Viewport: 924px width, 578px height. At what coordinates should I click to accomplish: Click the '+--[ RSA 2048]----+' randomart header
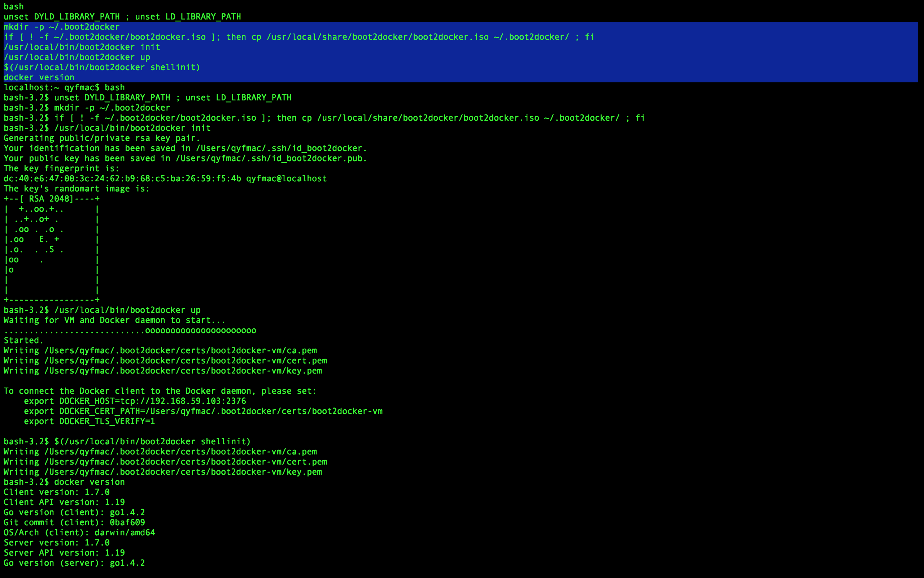click(52, 199)
